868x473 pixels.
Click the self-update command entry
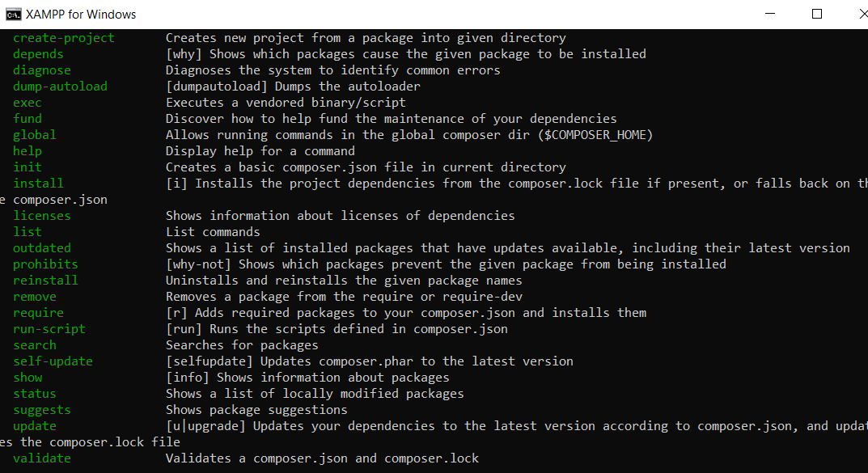(53, 361)
